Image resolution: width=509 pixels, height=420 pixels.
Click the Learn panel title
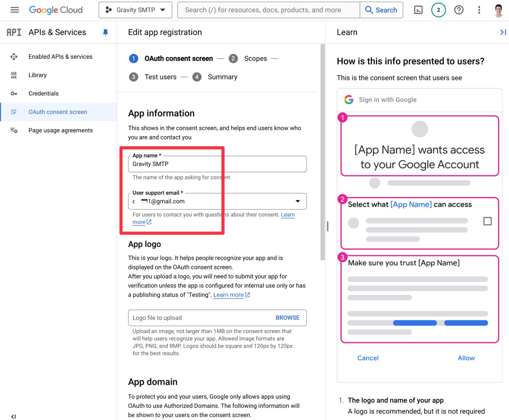coord(347,32)
